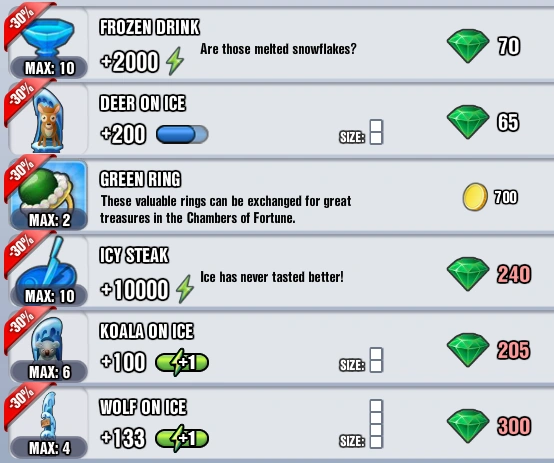
Task: Tap the 205 gem price of Koala
Action: 513,350
